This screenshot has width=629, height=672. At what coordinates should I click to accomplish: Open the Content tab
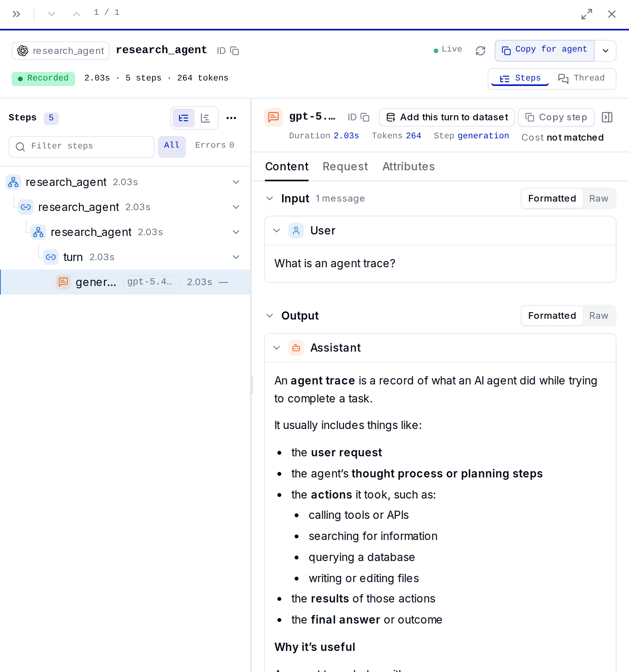point(287,167)
